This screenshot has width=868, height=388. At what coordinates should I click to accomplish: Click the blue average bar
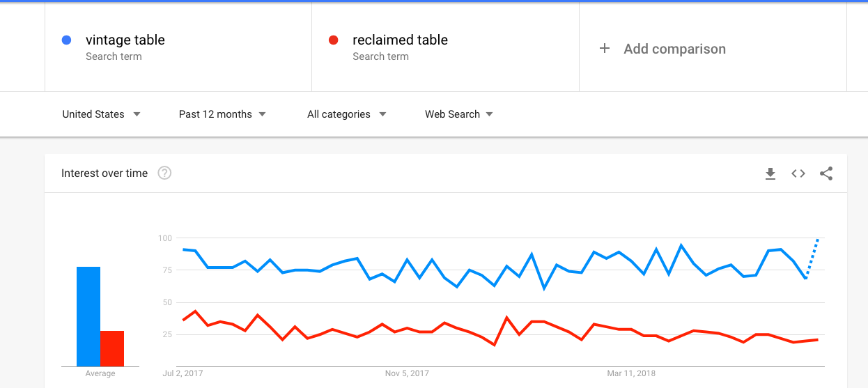pyautogui.click(x=88, y=316)
